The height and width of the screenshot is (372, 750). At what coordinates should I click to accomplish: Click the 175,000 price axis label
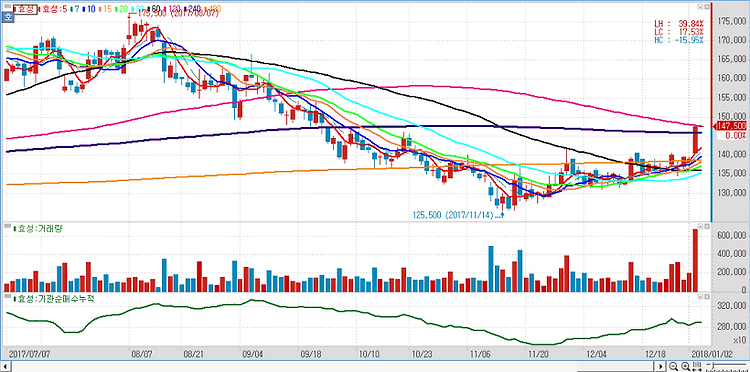point(733,22)
